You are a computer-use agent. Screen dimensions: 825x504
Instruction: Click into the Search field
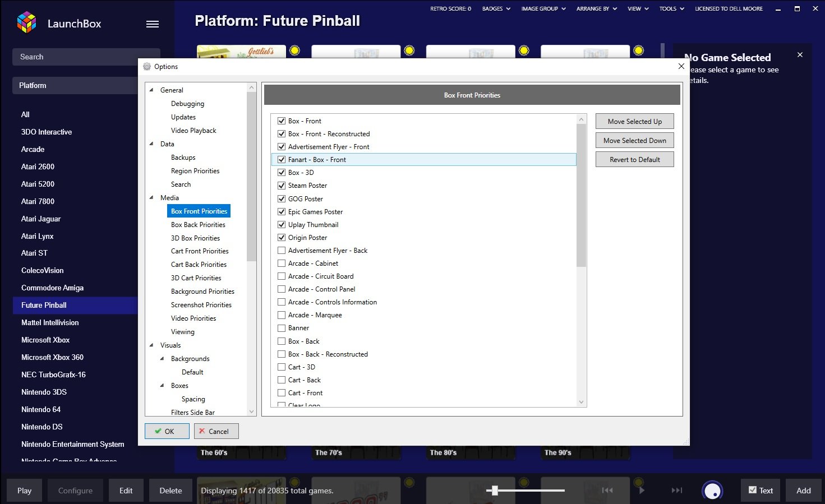86,57
